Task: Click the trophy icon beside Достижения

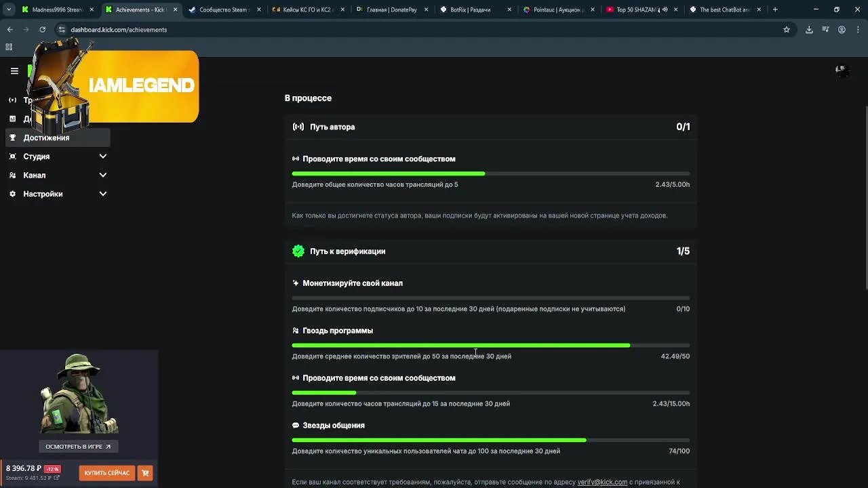Action: pyautogui.click(x=12, y=138)
